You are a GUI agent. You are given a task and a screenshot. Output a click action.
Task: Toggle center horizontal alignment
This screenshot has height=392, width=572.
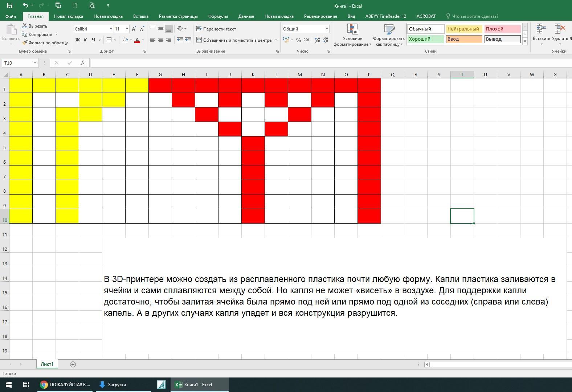(x=161, y=40)
